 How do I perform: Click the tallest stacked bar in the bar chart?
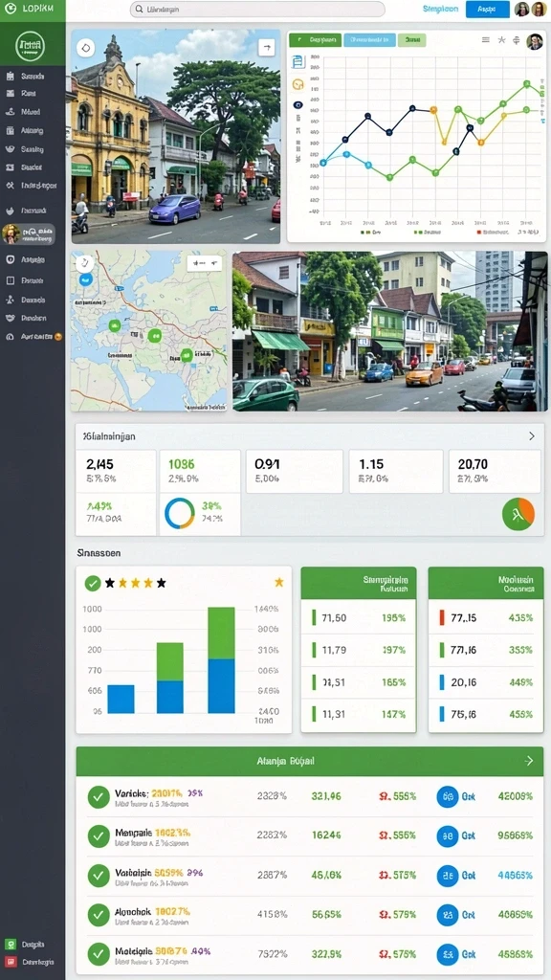[221, 660]
